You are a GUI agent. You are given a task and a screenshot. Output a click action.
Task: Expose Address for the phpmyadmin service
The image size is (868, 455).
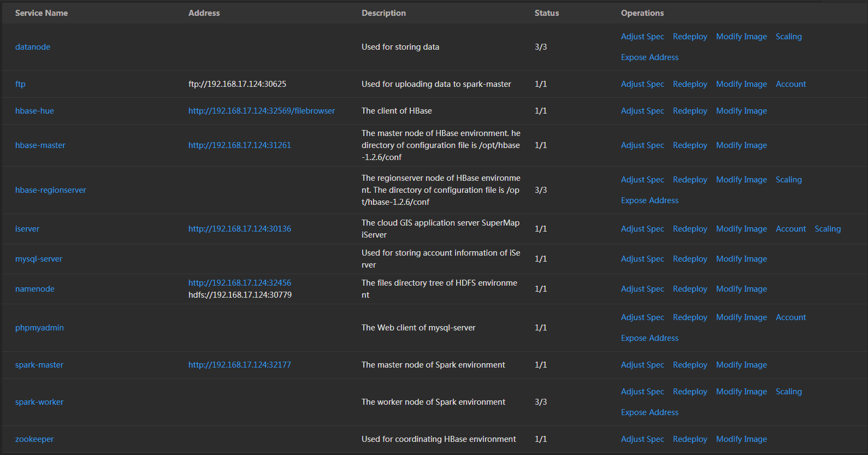click(649, 338)
